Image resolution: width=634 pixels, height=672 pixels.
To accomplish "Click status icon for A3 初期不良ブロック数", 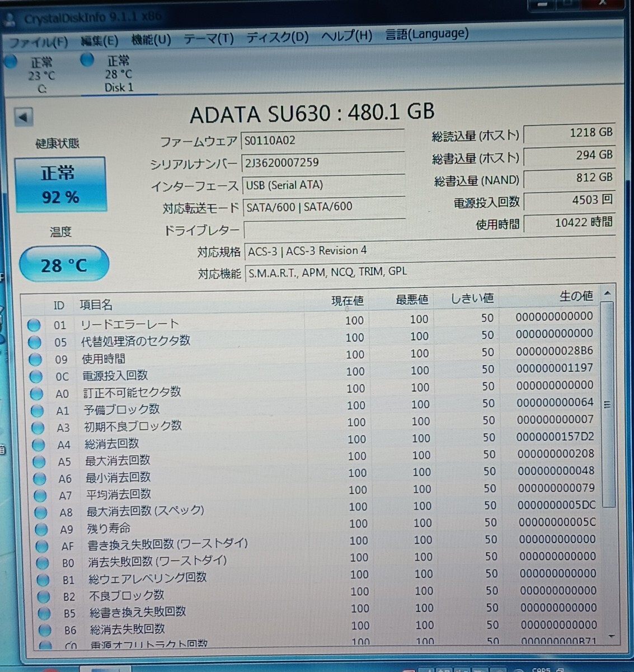I will pos(37,428).
